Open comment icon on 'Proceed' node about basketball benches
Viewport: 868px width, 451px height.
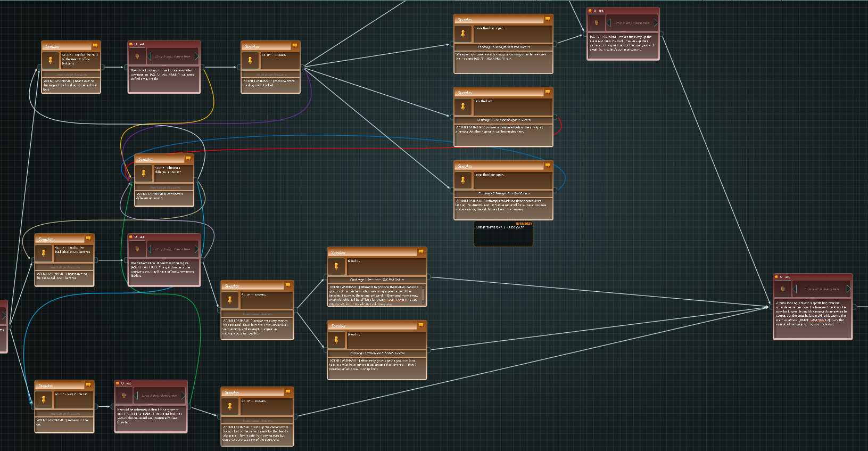tap(288, 285)
